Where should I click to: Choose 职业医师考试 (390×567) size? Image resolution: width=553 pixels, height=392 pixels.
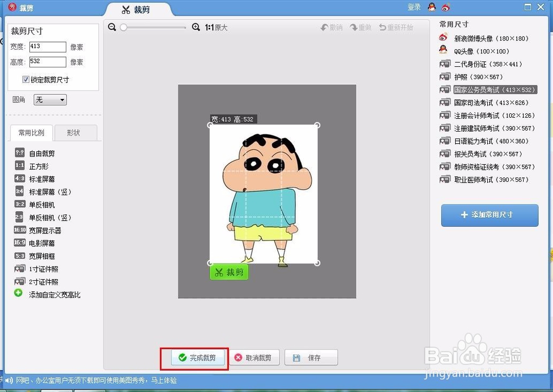[x=484, y=180]
